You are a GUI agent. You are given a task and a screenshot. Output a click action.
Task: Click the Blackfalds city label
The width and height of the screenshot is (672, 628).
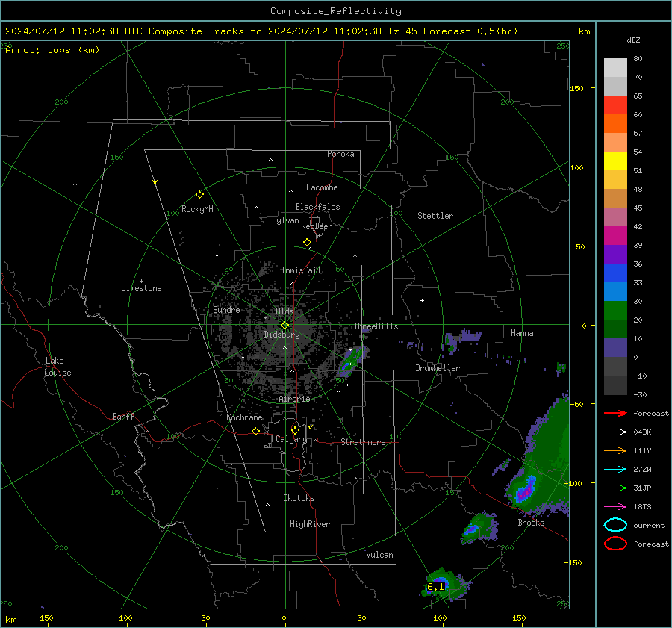[x=317, y=207]
